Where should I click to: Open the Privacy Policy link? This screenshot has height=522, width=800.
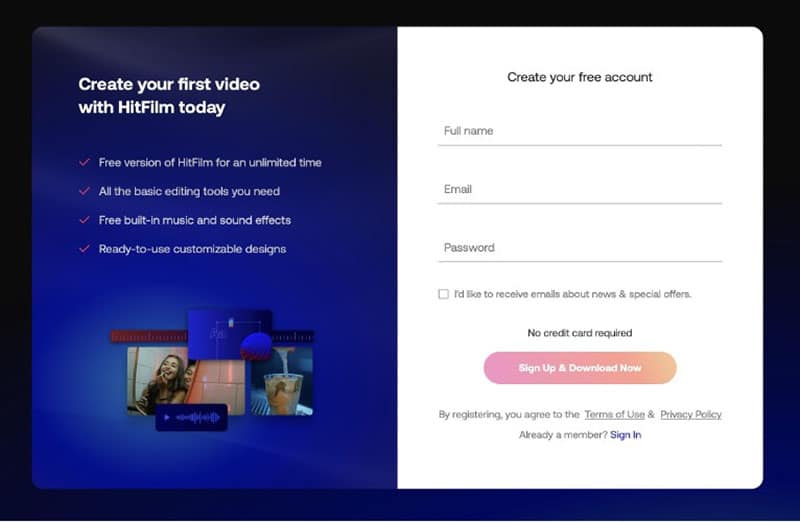point(691,414)
